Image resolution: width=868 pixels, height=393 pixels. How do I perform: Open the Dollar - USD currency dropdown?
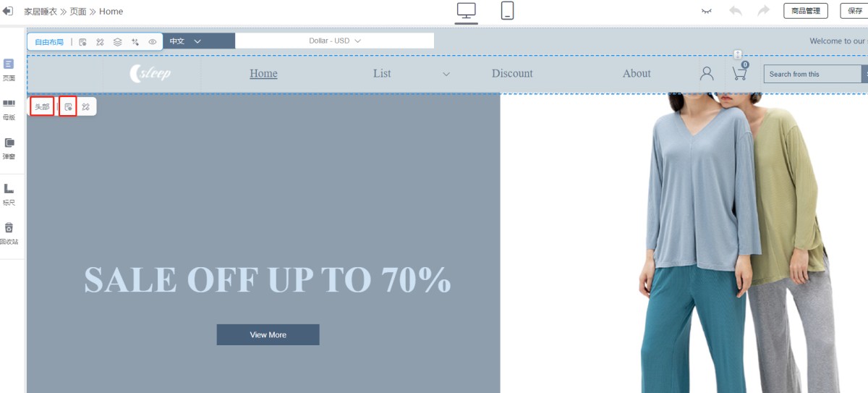[334, 41]
